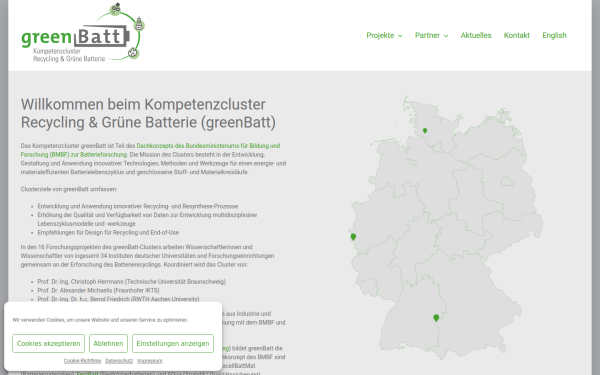This screenshot has width=600, height=375.
Task: Open the Datenschutz link in cookie banner
Action: [119, 361]
